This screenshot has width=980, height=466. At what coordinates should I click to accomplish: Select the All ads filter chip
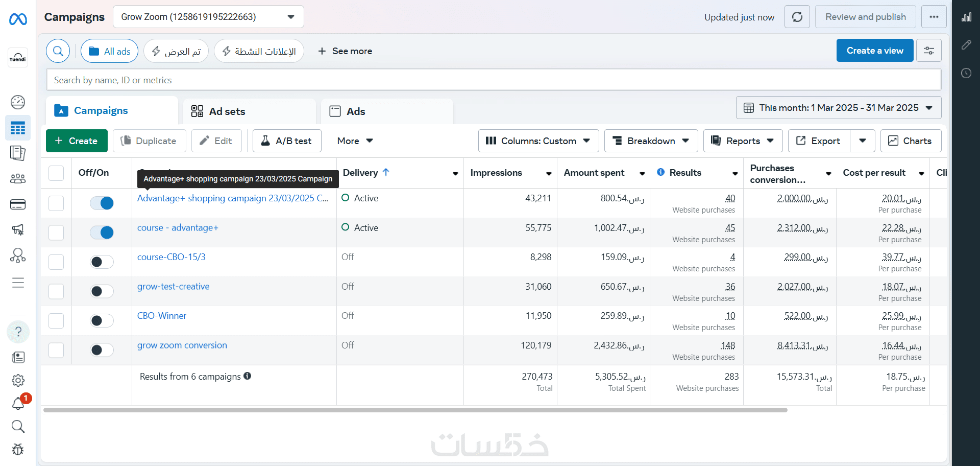(x=109, y=51)
